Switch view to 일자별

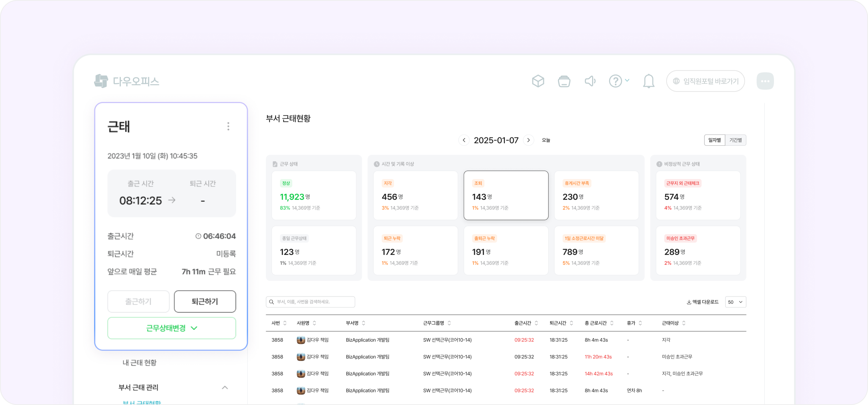click(x=714, y=140)
